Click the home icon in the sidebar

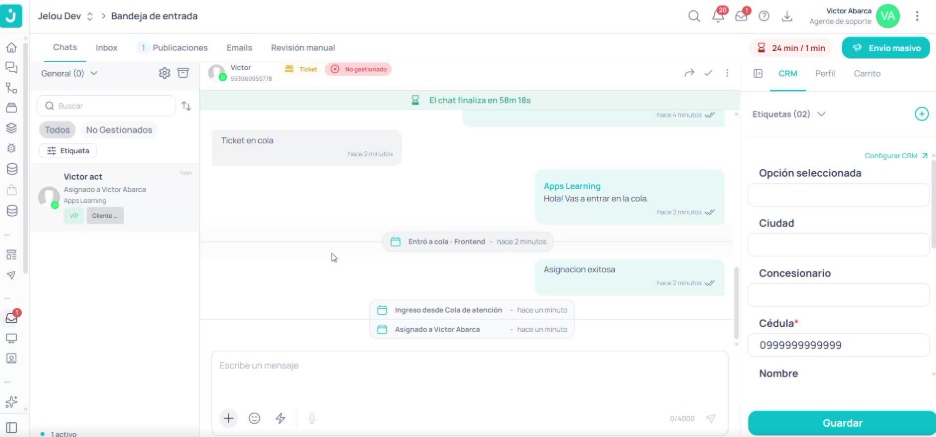pyautogui.click(x=11, y=48)
